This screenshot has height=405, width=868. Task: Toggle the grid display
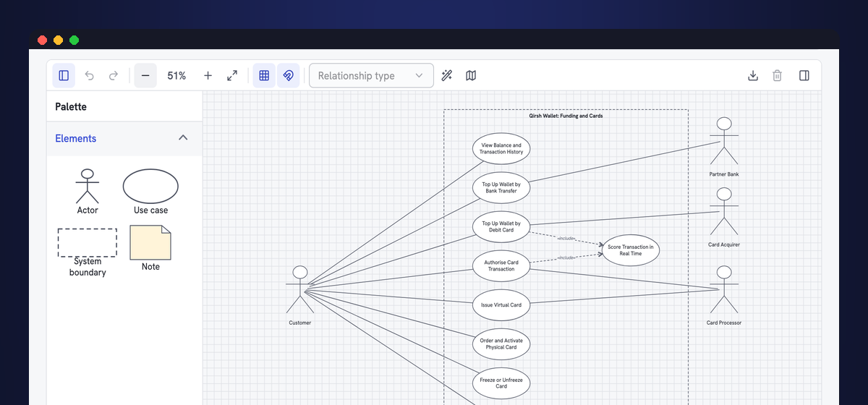click(x=264, y=75)
